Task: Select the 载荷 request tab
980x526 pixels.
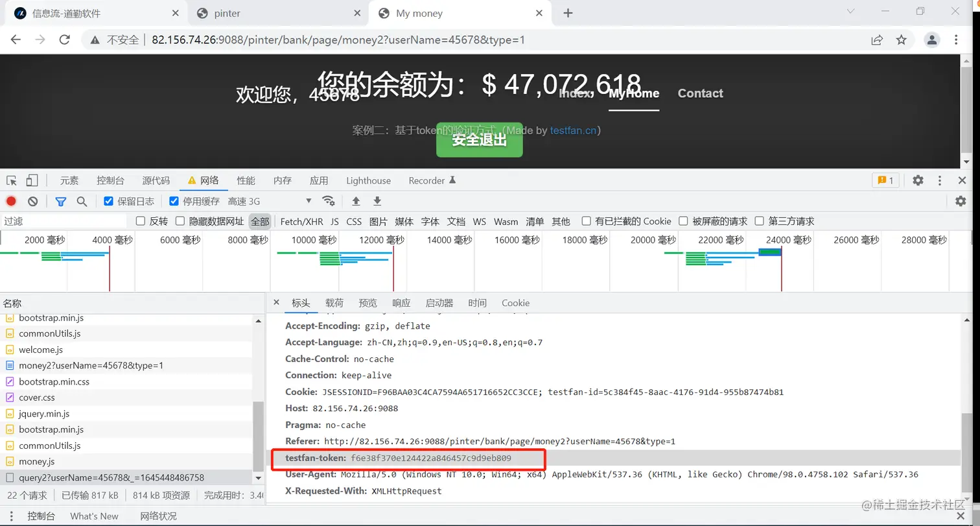Action: pyautogui.click(x=334, y=303)
